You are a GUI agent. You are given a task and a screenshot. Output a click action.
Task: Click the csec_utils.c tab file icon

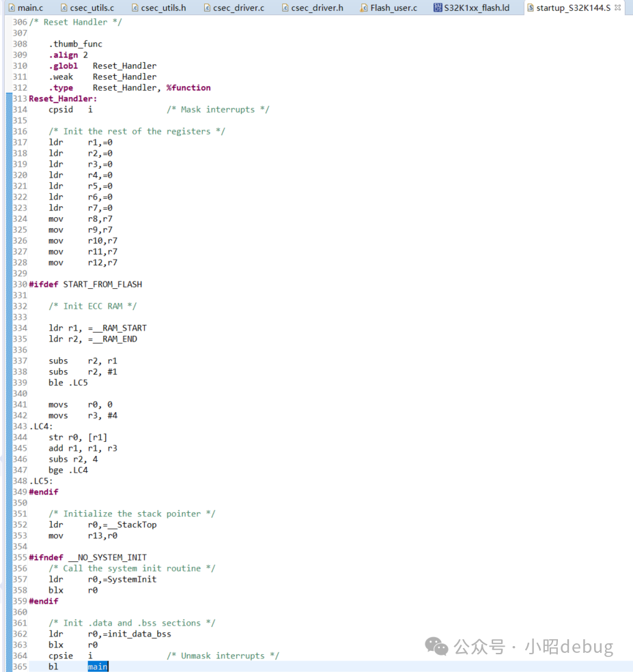[x=64, y=8]
